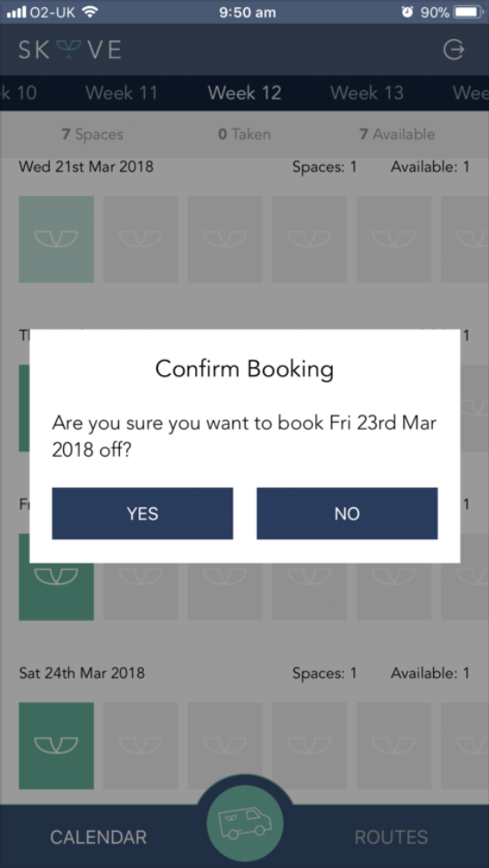Tap the SKIVE logo in header
The image size is (489, 868).
[x=70, y=51]
